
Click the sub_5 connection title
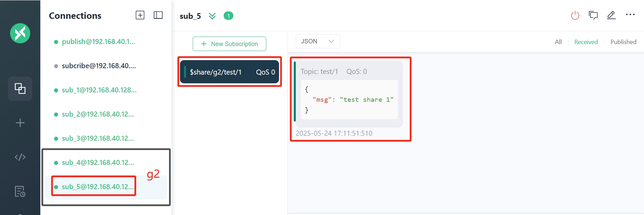click(x=190, y=16)
